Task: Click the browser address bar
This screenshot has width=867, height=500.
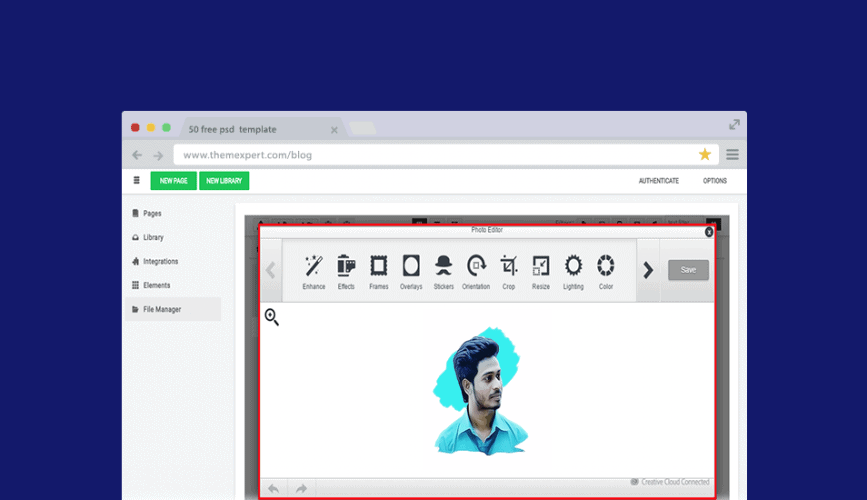Action: (x=446, y=155)
